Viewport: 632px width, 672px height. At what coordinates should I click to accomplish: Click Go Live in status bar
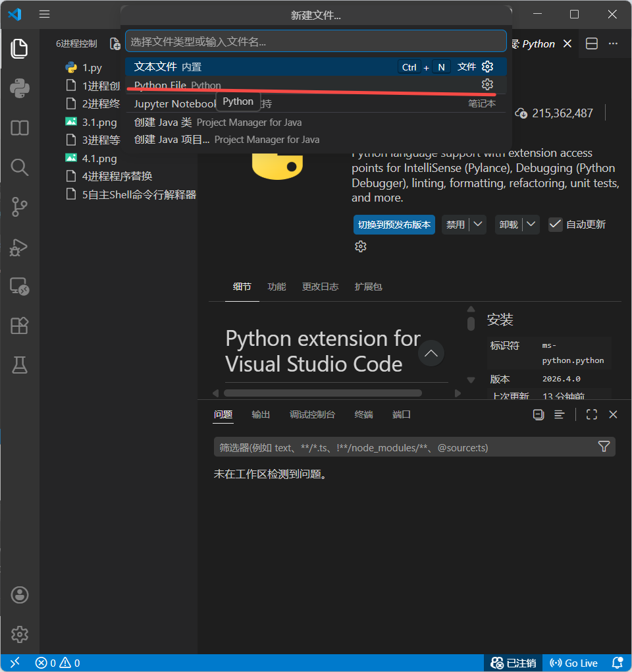click(574, 663)
